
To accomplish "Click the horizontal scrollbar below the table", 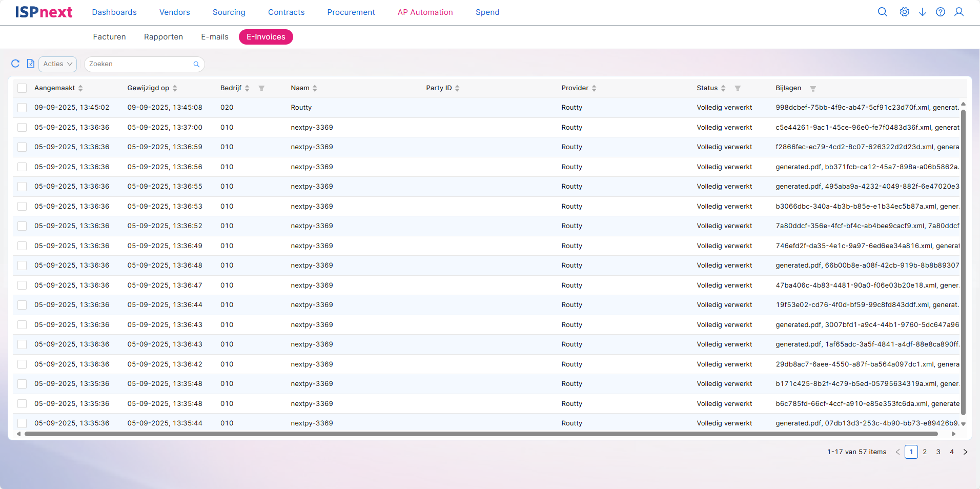I will pos(481,434).
